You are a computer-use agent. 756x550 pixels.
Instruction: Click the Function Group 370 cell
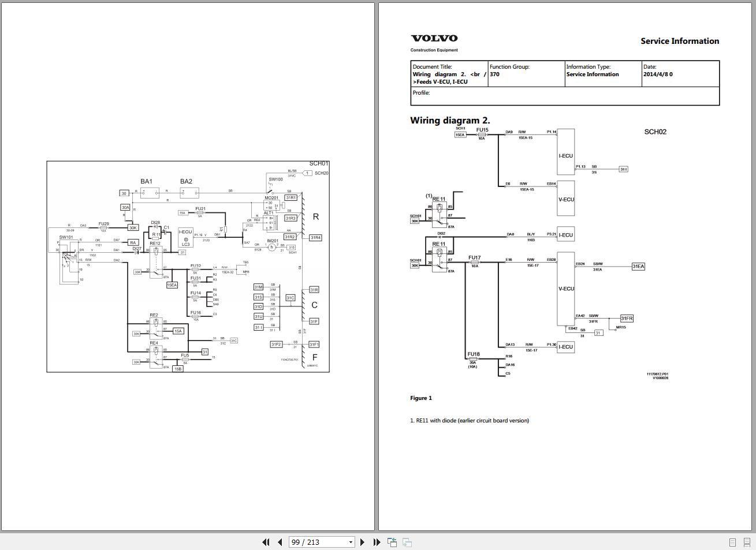pos(526,74)
